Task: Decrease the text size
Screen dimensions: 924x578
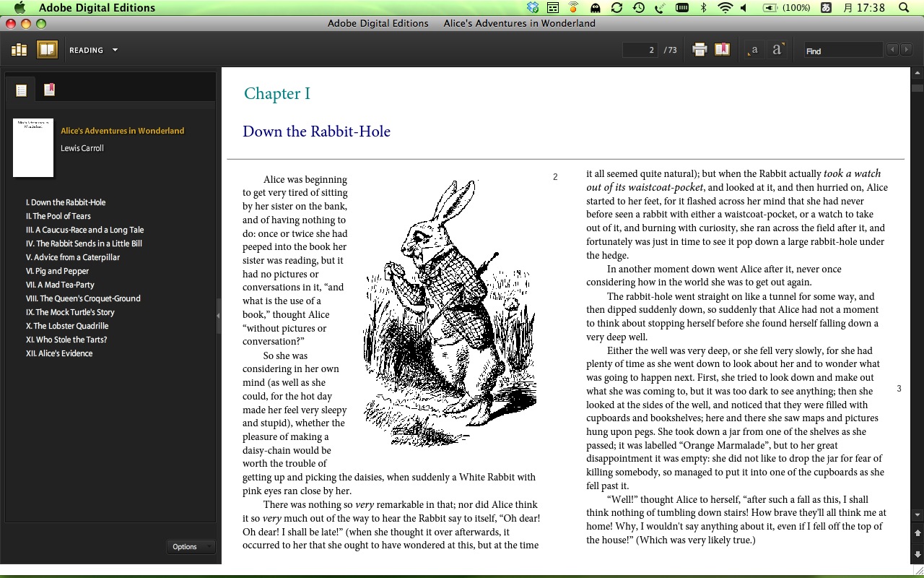Action: (x=754, y=50)
